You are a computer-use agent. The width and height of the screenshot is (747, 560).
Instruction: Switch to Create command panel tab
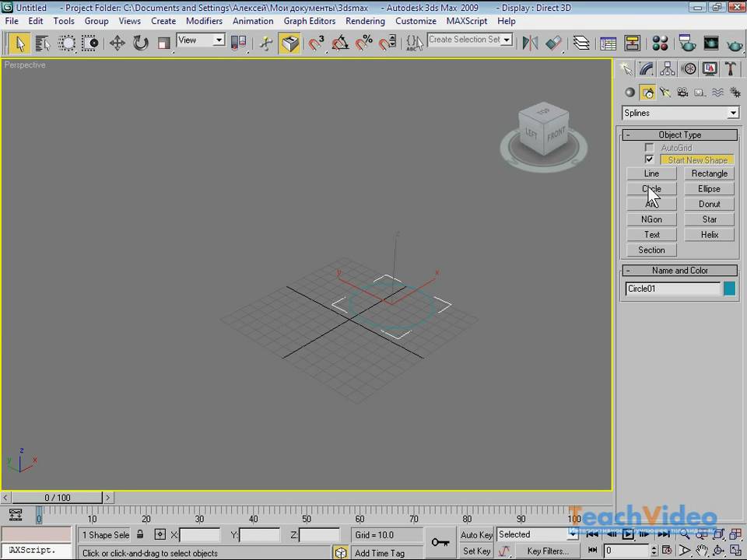626,69
